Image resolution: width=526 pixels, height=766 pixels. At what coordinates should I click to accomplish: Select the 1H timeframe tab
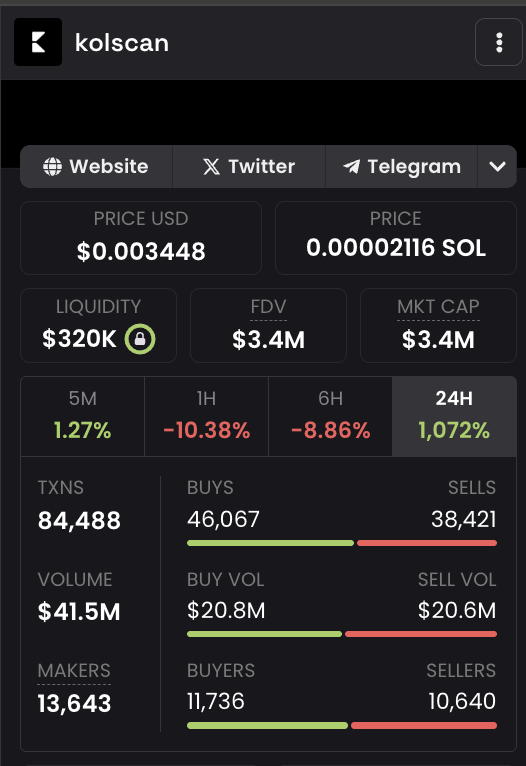pyautogui.click(x=207, y=416)
